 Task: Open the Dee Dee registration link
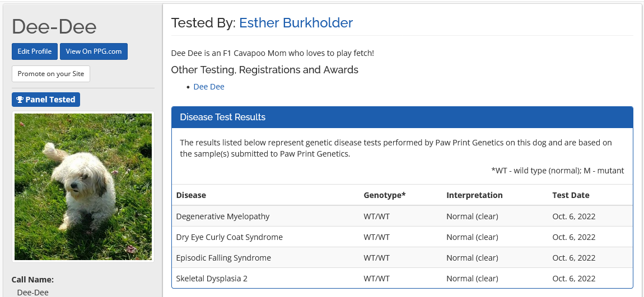tap(209, 87)
